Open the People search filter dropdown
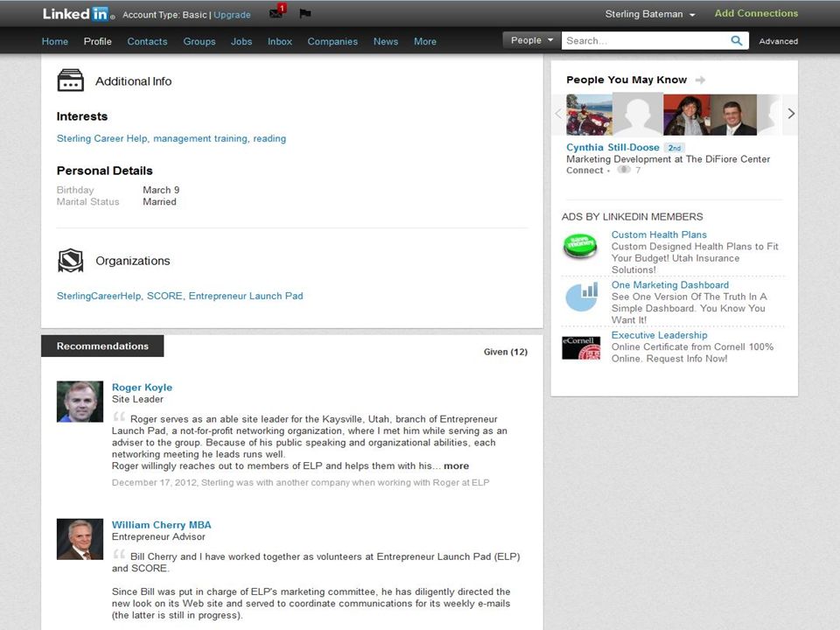The width and height of the screenshot is (840, 630). click(531, 40)
